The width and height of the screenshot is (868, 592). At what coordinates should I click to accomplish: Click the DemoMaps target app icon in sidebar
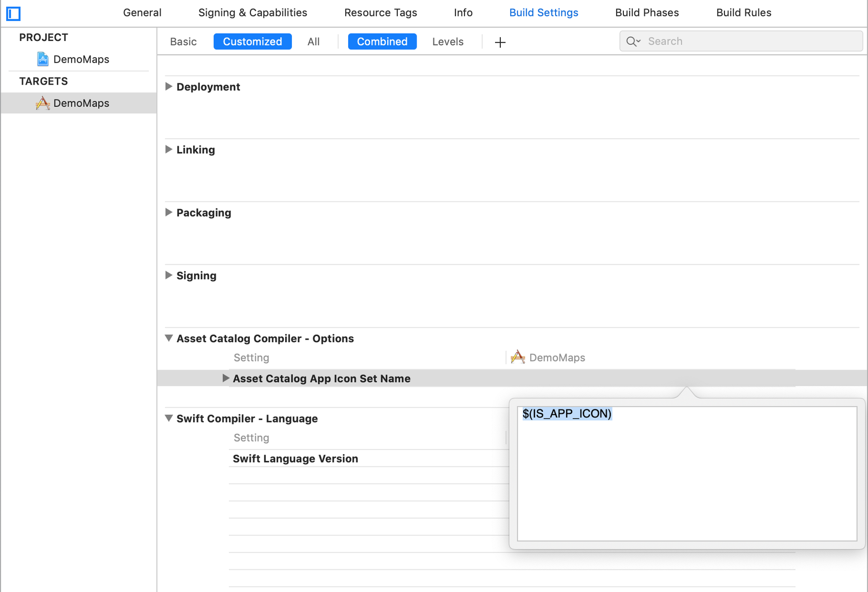pyautogui.click(x=43, y=103)
